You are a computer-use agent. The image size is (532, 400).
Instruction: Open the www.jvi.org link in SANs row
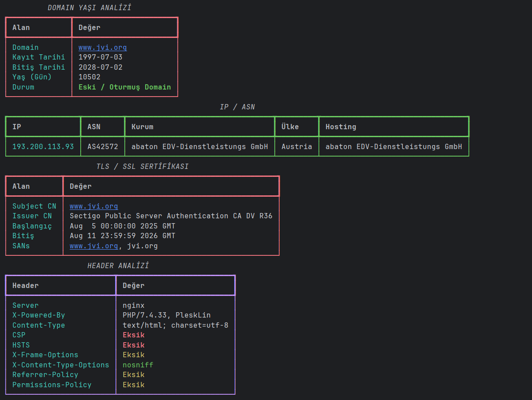[94, 246]
